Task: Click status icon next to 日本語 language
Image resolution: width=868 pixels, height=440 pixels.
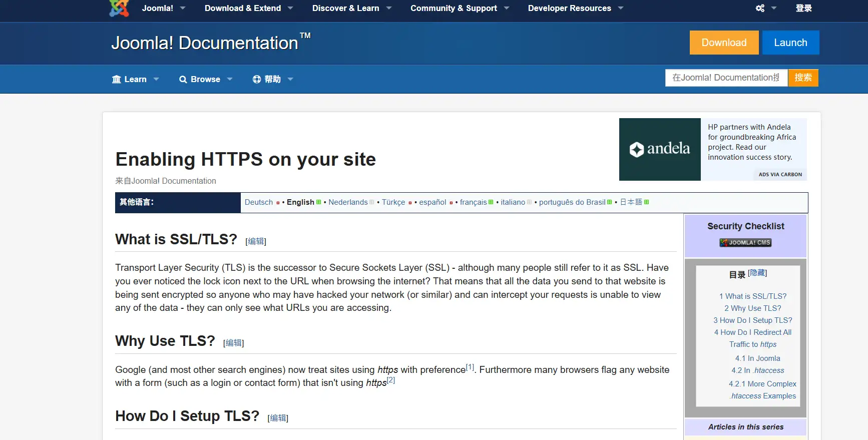Action: [646, 202]
